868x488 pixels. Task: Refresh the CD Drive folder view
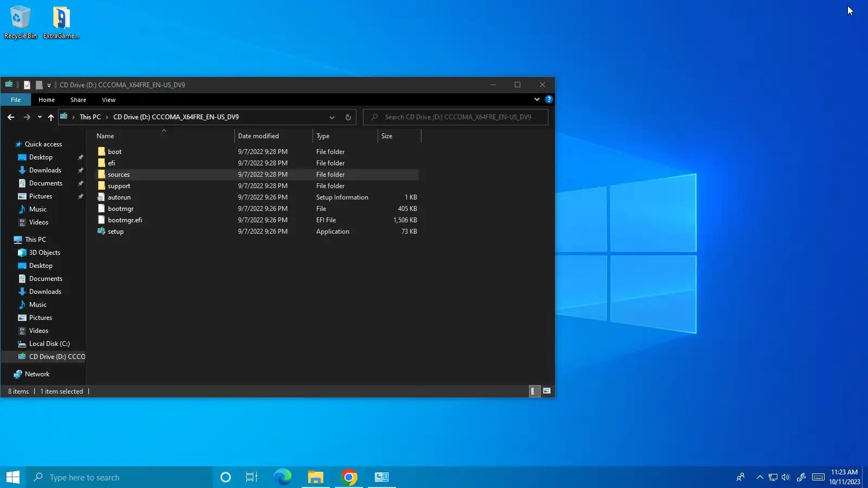(348, 117)
